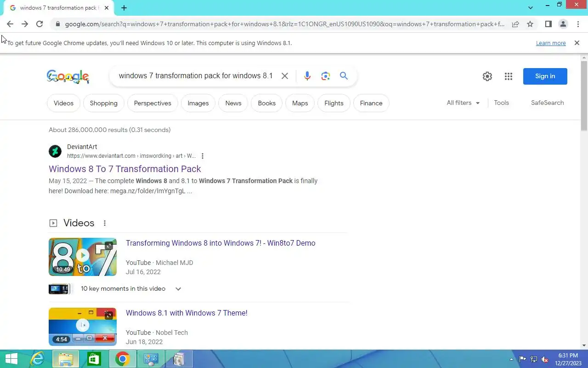
Task: Open File Explorer from taskbar
Action: tap(66, 359)
